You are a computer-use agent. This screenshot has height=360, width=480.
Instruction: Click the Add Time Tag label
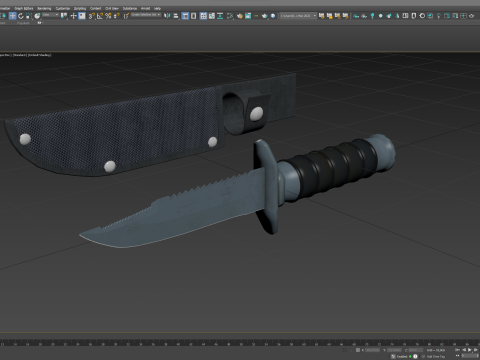pos(436,356)
